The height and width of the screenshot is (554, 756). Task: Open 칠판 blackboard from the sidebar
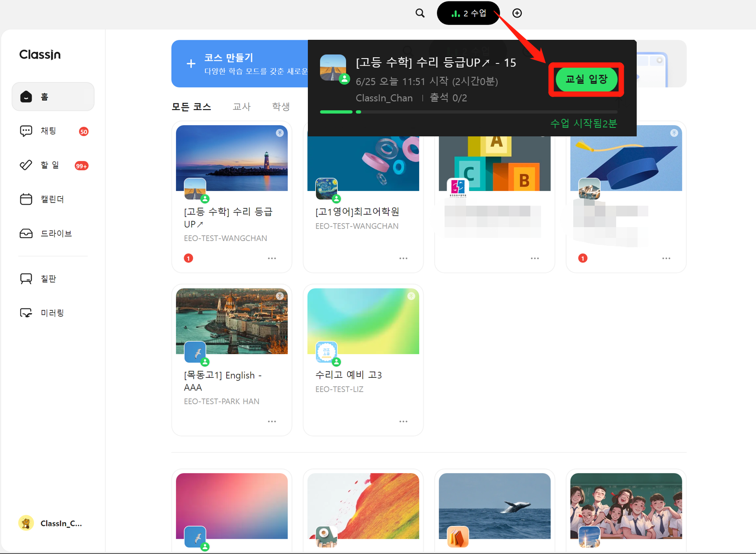pyautogui.click(x=53, y=279)
